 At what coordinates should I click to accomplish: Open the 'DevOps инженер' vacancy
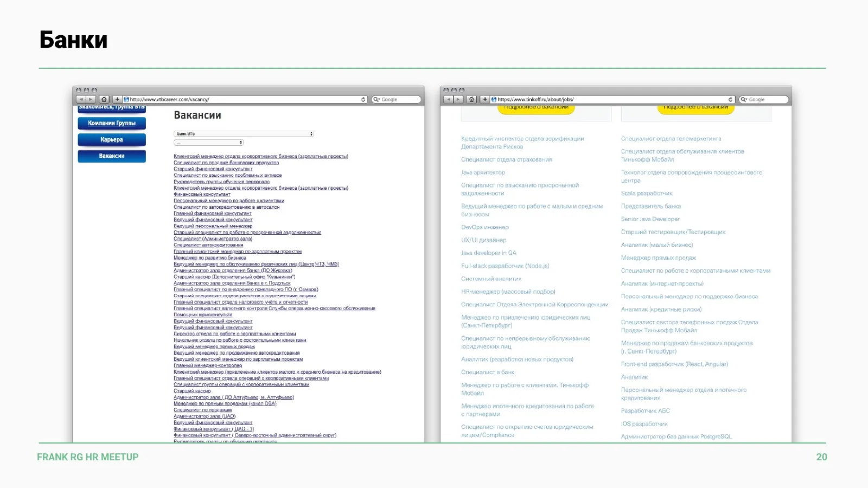click(x=485, y=227)
